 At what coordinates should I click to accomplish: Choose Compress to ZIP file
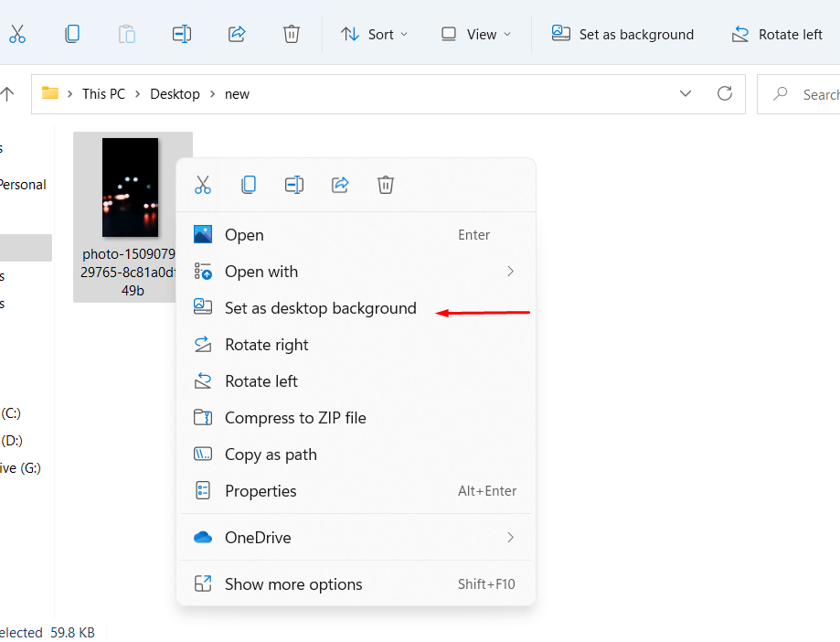pos(295,418)
